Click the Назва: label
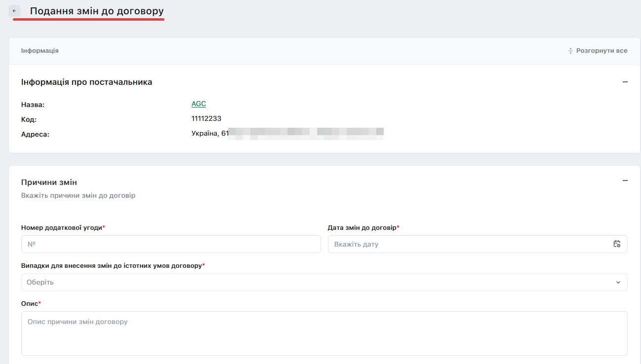641x364 pixels. coord(33,105)
